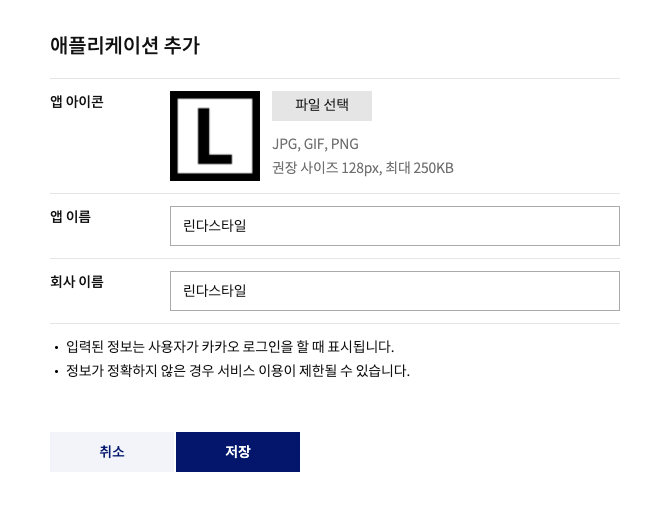Click 린다스타일 text in the app name field
This screenshot has width=670, height=520.
click(215, 226)
